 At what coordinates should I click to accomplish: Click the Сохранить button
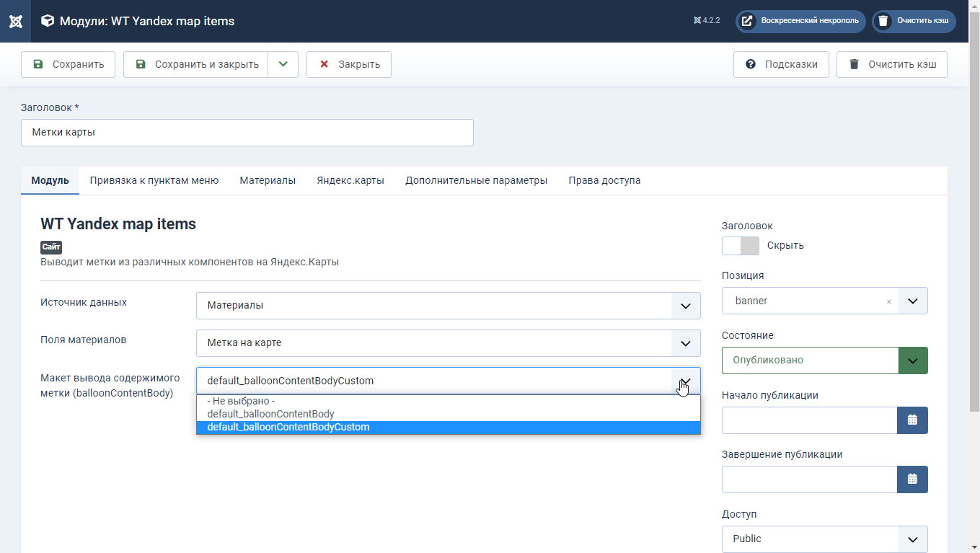69,64
